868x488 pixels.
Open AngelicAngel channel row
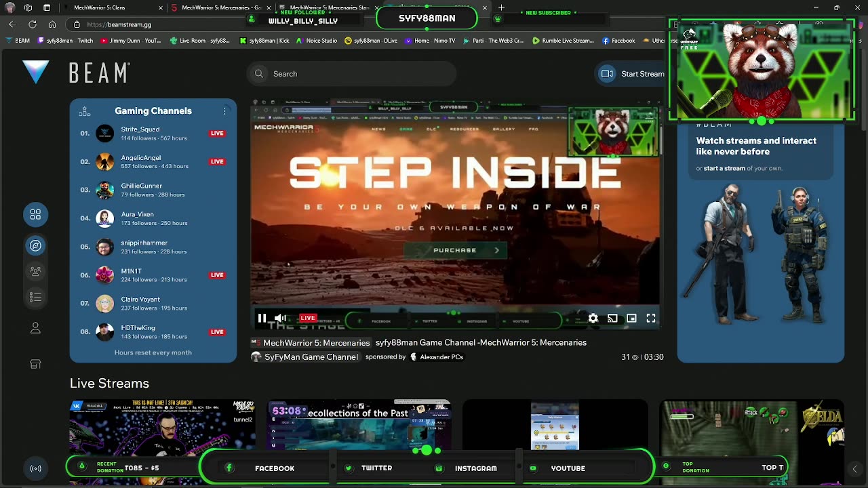click(x=153, y=161)
